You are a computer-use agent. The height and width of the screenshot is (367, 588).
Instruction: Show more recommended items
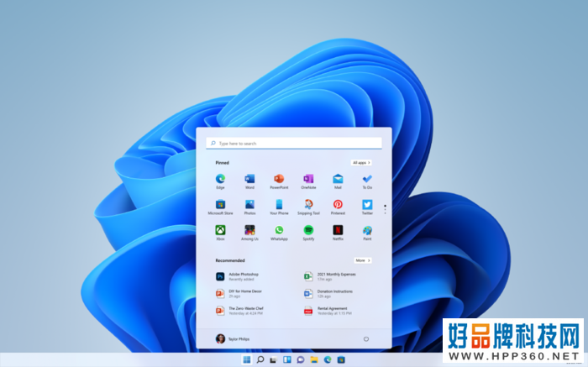click(x=363, y=260)
